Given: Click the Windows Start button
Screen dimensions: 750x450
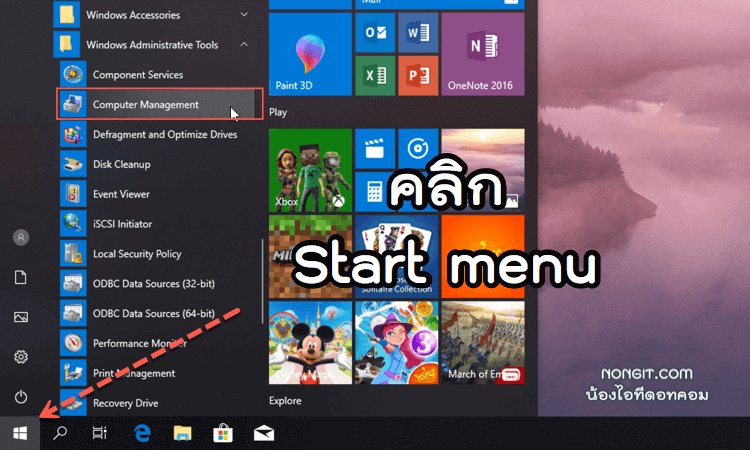Looking at the screenshot, I should (x=20, y=433).
